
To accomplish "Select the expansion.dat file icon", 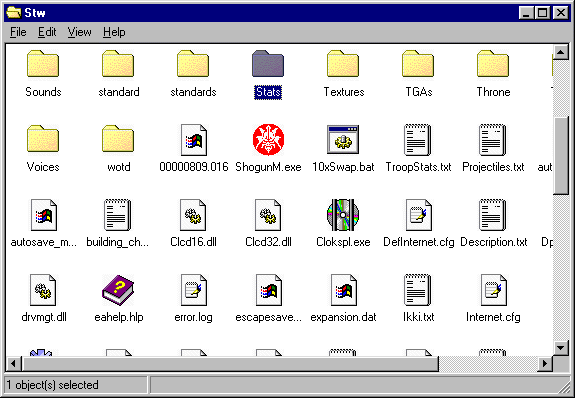I will (344, 290).
